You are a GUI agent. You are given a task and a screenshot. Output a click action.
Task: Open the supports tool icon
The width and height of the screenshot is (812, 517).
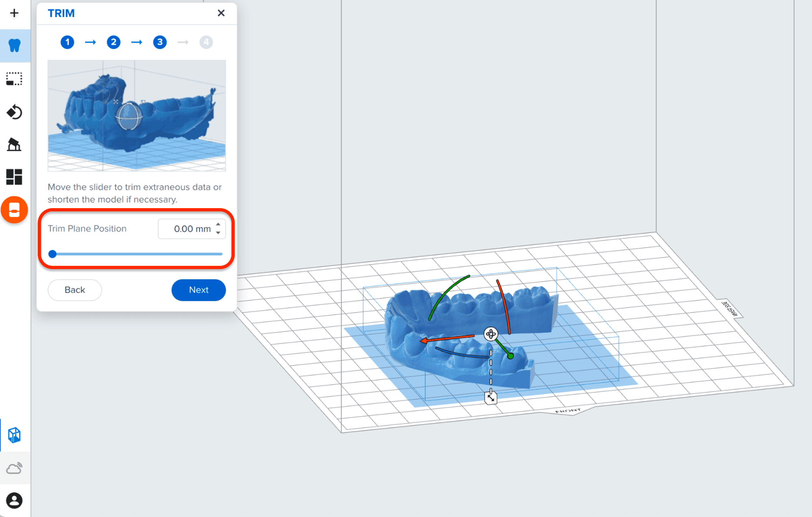point(14,144)
